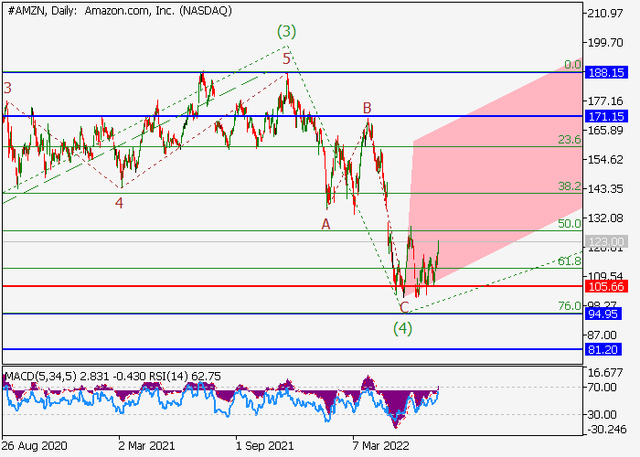The image size is (640, 457).
Task: Click the red wave 3 label at left
Action: click(7, 88)
